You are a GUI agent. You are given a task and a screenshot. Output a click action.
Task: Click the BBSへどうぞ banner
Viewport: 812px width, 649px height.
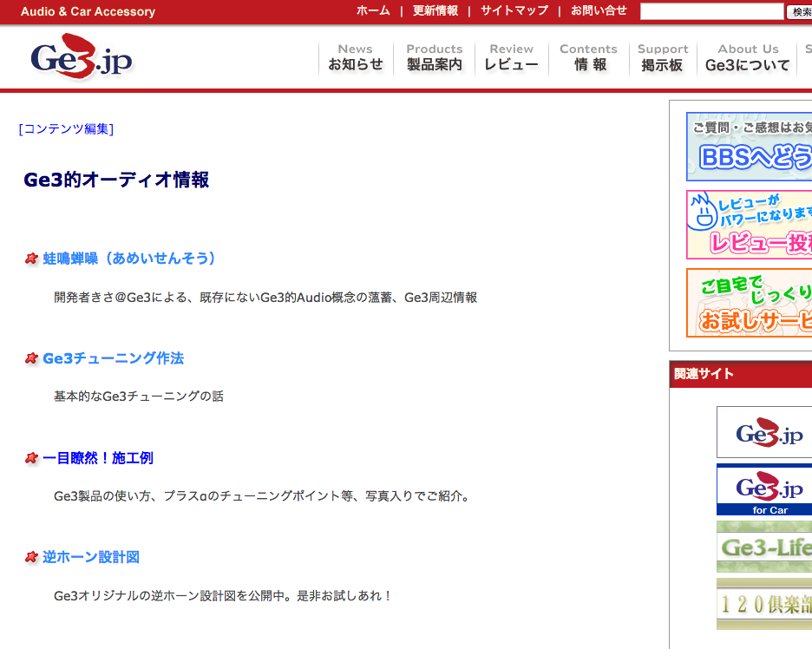(749, 147)
